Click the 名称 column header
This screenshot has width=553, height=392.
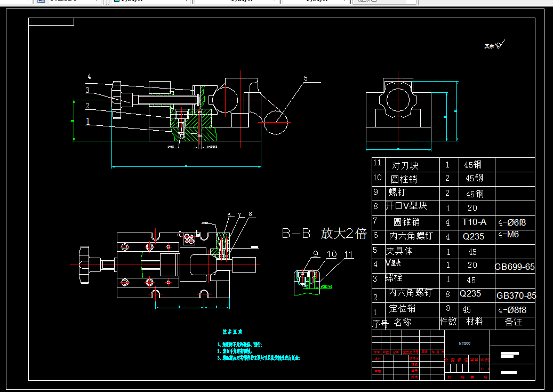[403, 323]
